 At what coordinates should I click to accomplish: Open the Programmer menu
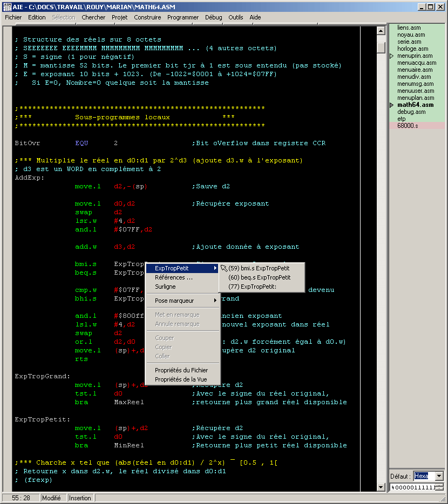182,17
